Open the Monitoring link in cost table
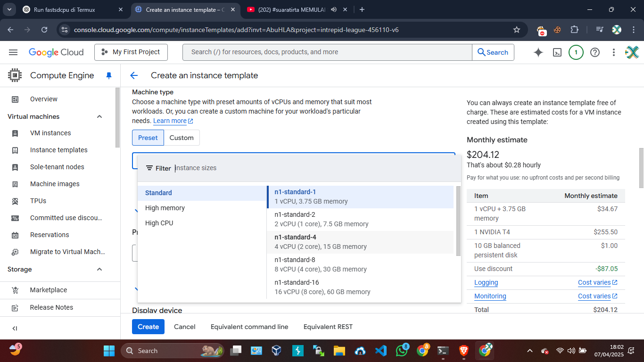This screenshot has height=362, width=644. pyautogui.click(x=490, y=296)
